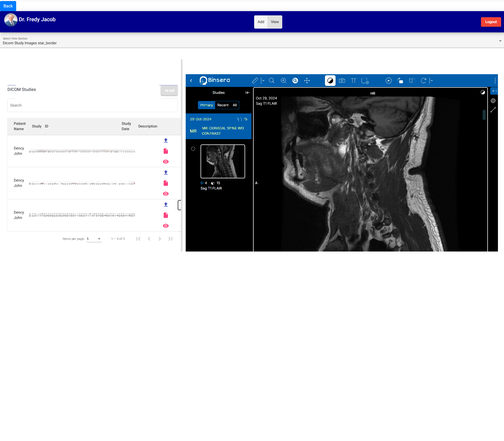Select the pan move tool
504x441 pixels.
pyautogui.click(x=307, y=81)
